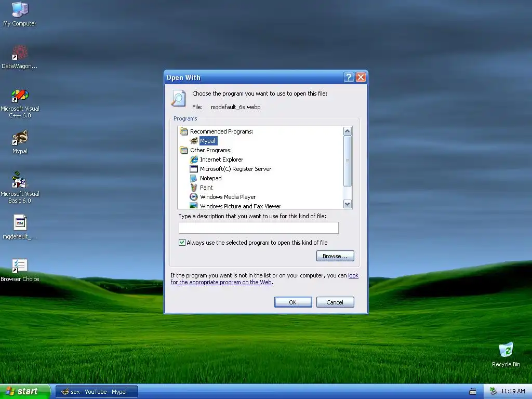Select Microsoft Visual Basic 6.0 desktop shortcut
This screenshot has width=532, height=399.
click(20, 188)
